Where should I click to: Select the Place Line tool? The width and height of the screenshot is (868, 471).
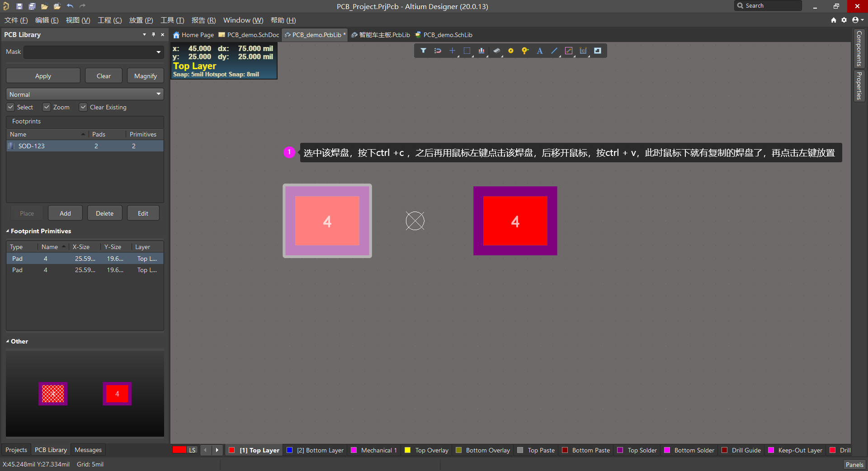click(x=554, y=51)
